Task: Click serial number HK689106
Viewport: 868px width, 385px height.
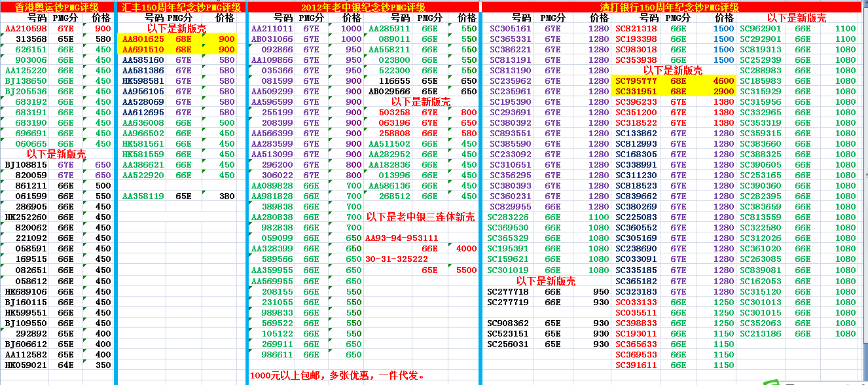Action: 26,292
